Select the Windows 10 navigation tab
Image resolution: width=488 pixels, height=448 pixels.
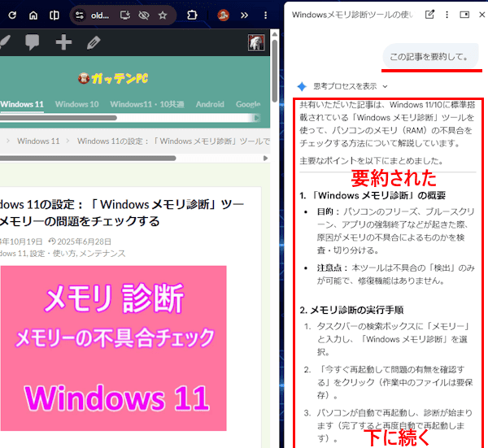(77, 104)
